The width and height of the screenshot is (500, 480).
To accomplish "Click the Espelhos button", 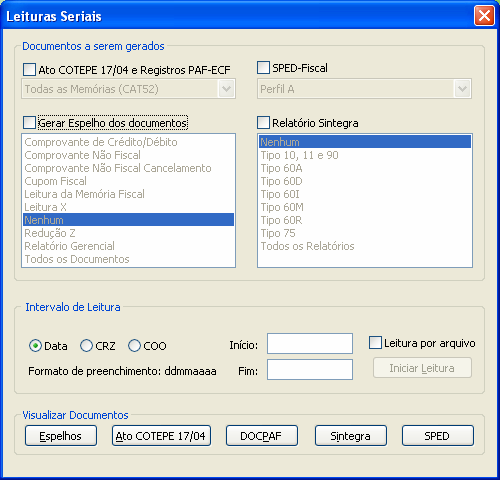I will 61,436.
